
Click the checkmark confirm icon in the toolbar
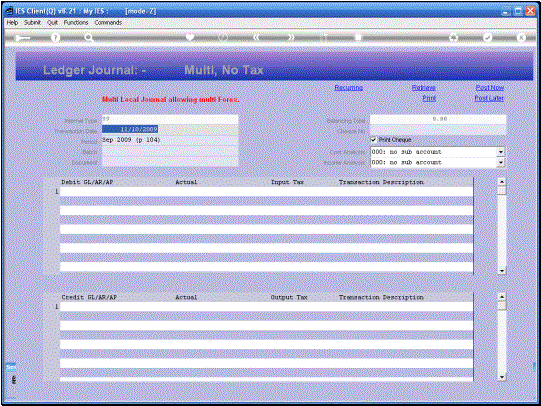tap(487, 37)
